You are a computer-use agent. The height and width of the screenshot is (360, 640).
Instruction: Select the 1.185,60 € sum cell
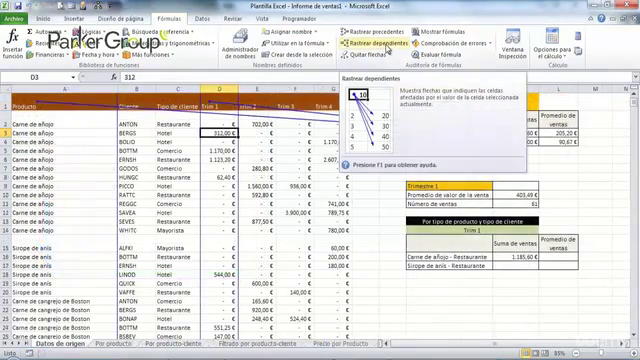click(x=516, y=257)
